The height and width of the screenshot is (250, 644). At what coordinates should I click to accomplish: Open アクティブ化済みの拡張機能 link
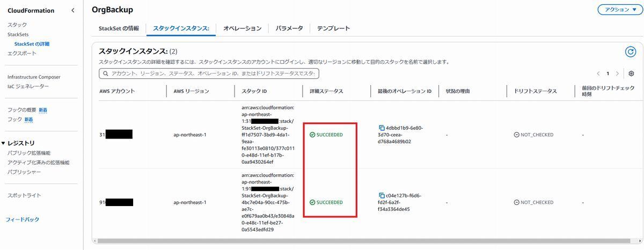[x=39, y=163]
